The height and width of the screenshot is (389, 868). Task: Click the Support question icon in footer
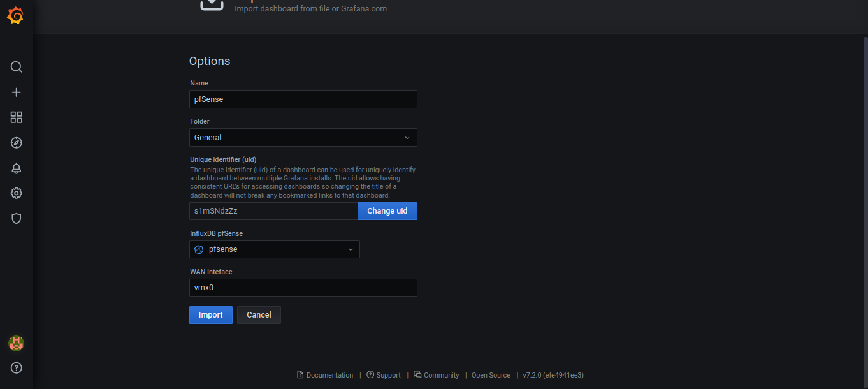click(370, 375)
